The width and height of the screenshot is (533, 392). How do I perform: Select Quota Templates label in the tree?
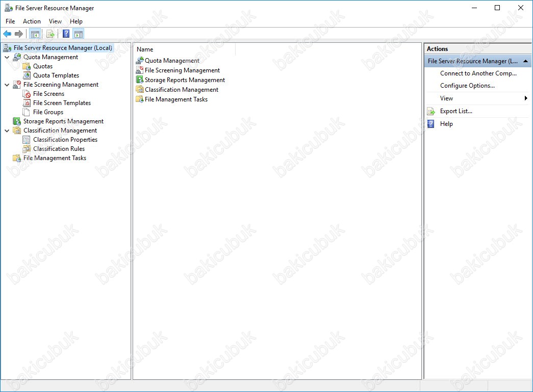[56, 75]
